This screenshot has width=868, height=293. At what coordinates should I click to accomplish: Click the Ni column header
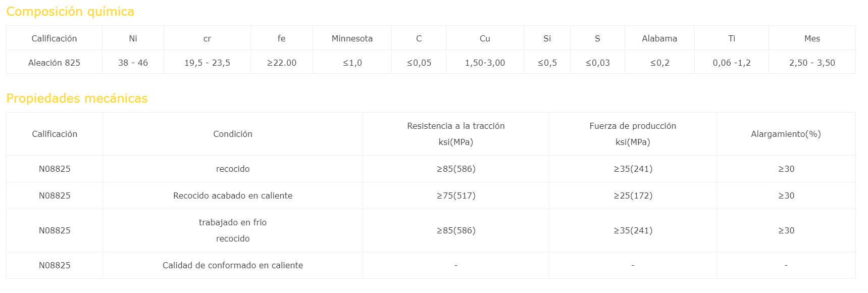coord(133,38)
